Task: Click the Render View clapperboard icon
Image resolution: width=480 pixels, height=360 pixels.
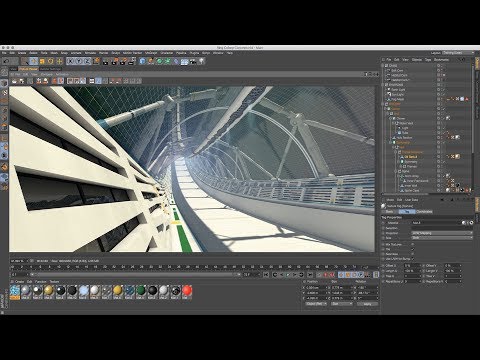Action: pyautogui.click(x=105, y=61)
